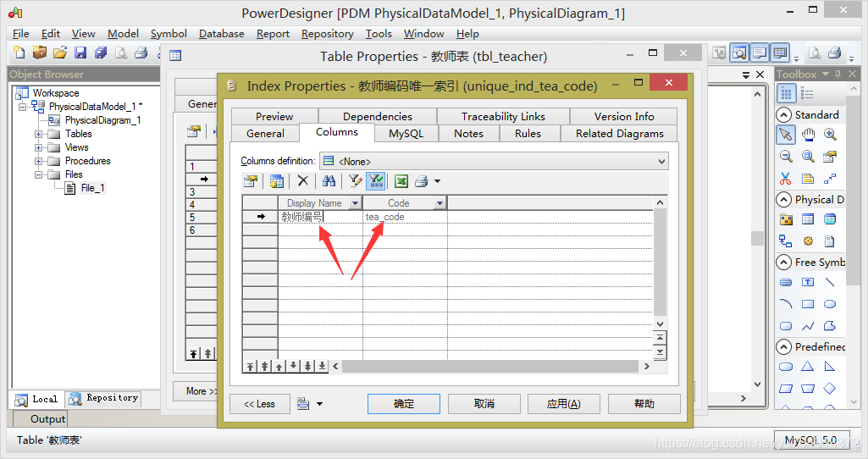Open the Preview tab of Index Properties

tap(274, 116)
